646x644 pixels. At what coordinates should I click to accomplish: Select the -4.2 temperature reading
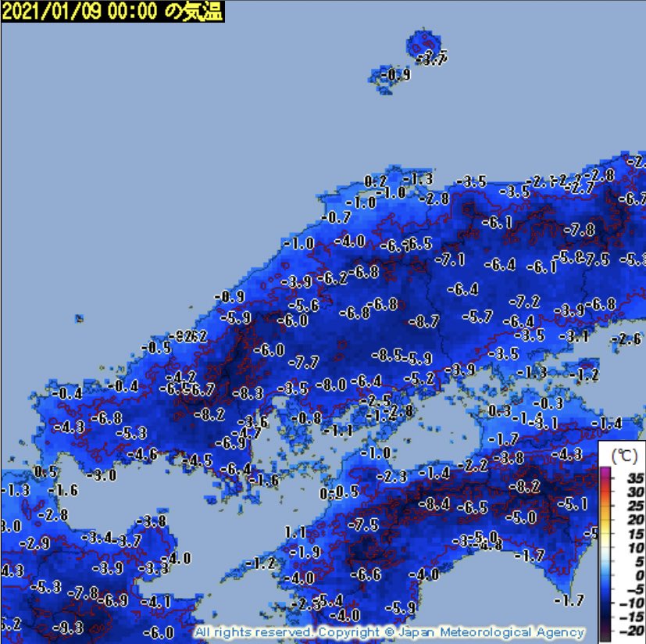(x=181, y=377)
